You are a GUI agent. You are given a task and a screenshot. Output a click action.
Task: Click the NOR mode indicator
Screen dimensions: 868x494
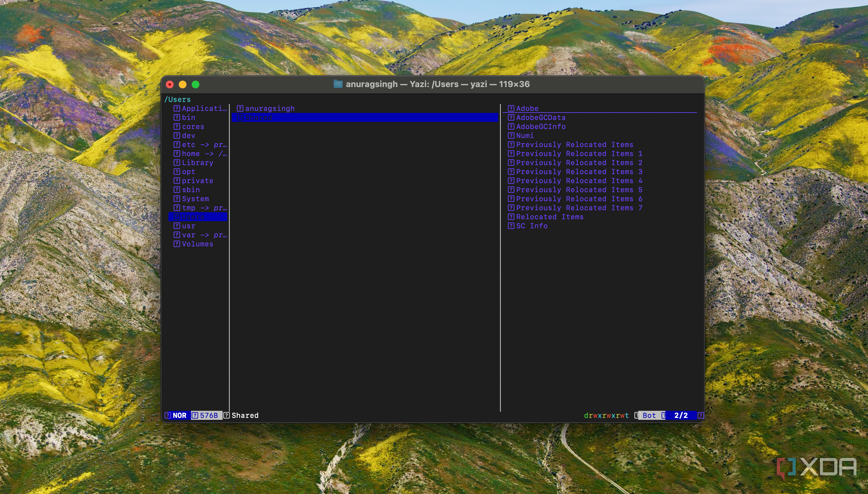point(179,416)
